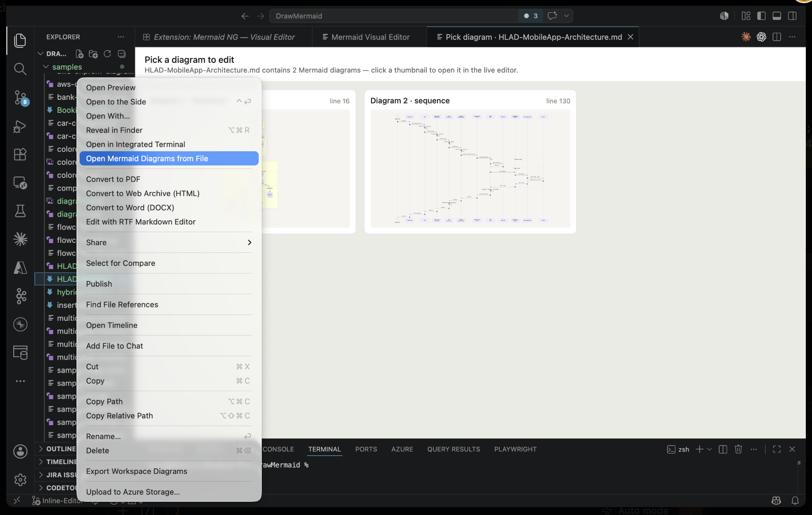Open Source Control view with badge 8
The height and width of the screenshot is (515, 812).
pyautogui.click(x=20, y=97)
